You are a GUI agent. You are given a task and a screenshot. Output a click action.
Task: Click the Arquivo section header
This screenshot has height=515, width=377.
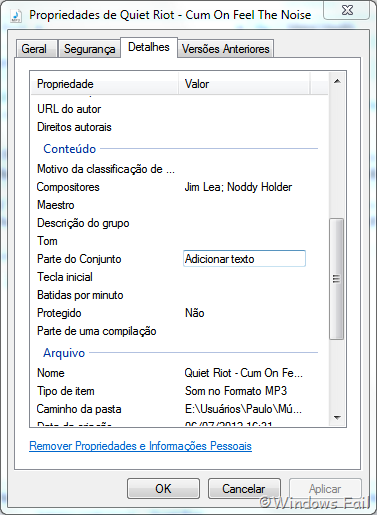click(64, 353)
